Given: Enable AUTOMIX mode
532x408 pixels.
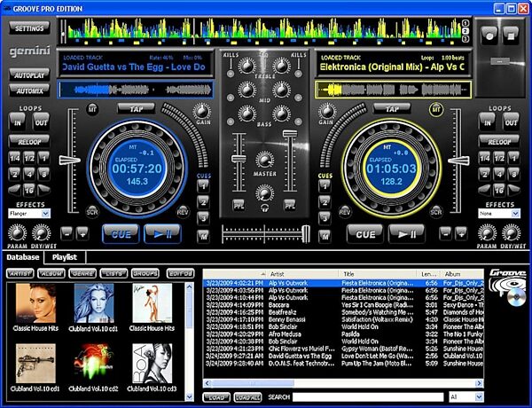Looking at the screenshot, I should pyautogui.click(x=29, y=91).
